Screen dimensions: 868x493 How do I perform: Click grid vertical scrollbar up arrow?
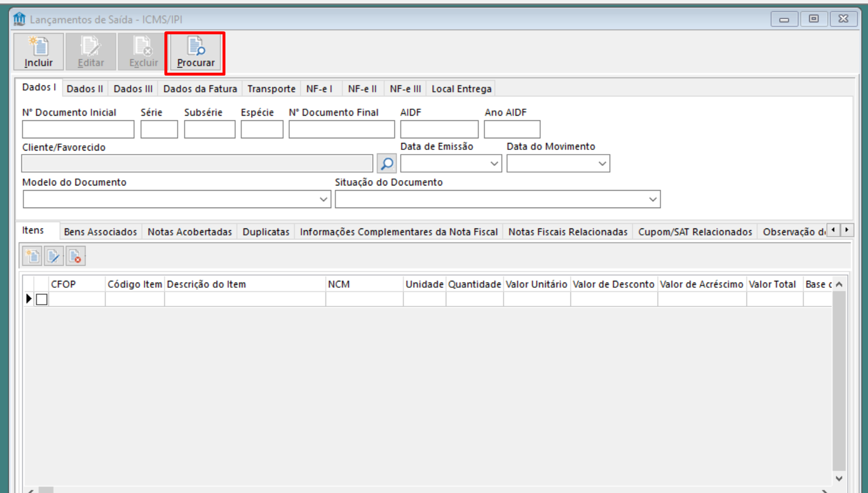(839, 284)
